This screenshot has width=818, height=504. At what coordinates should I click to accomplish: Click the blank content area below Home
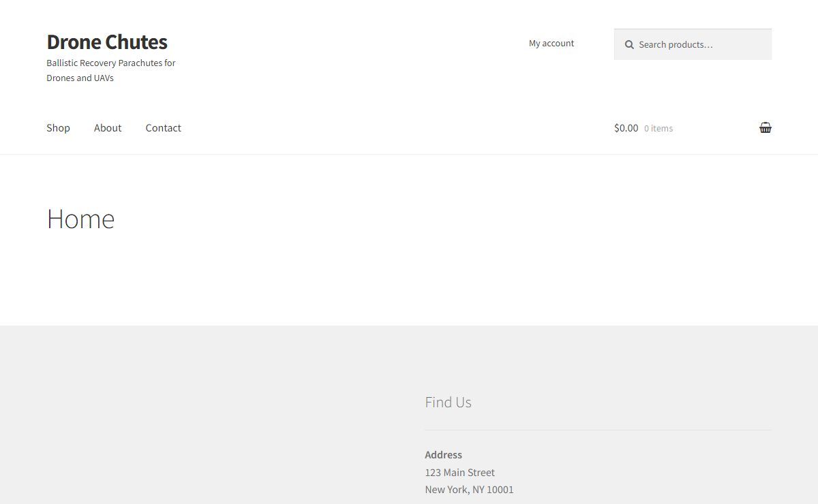[409, 279]
